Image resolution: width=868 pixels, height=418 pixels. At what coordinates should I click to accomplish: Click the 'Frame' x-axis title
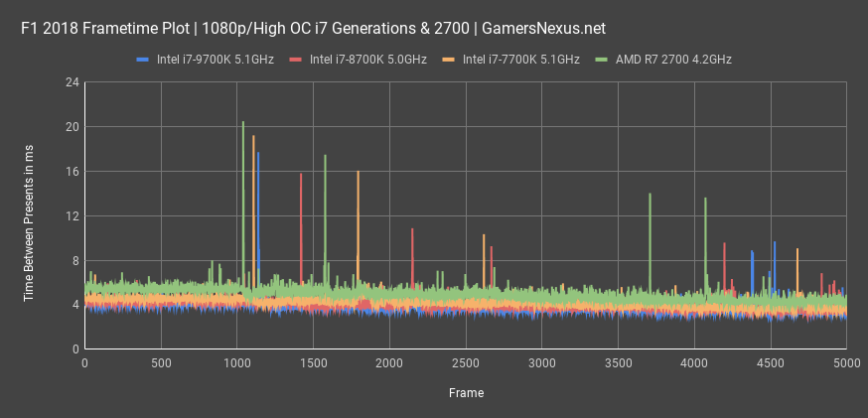(x=465, y=393)
